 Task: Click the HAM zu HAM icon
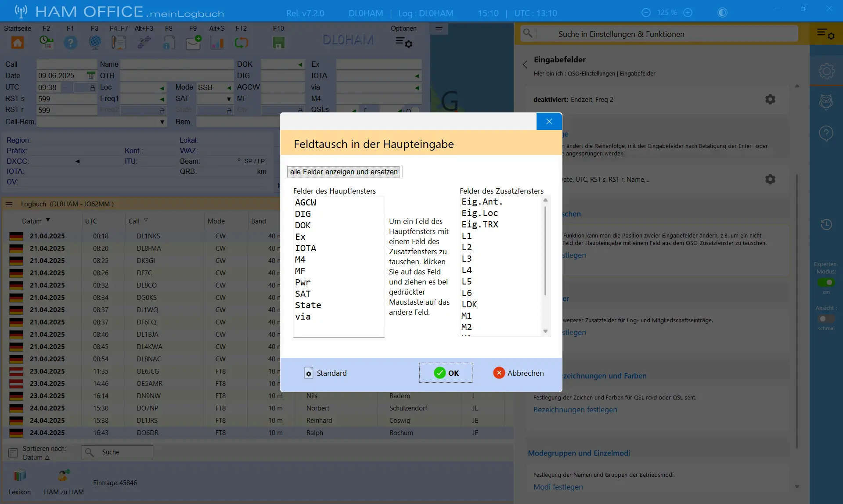[64, 475]
